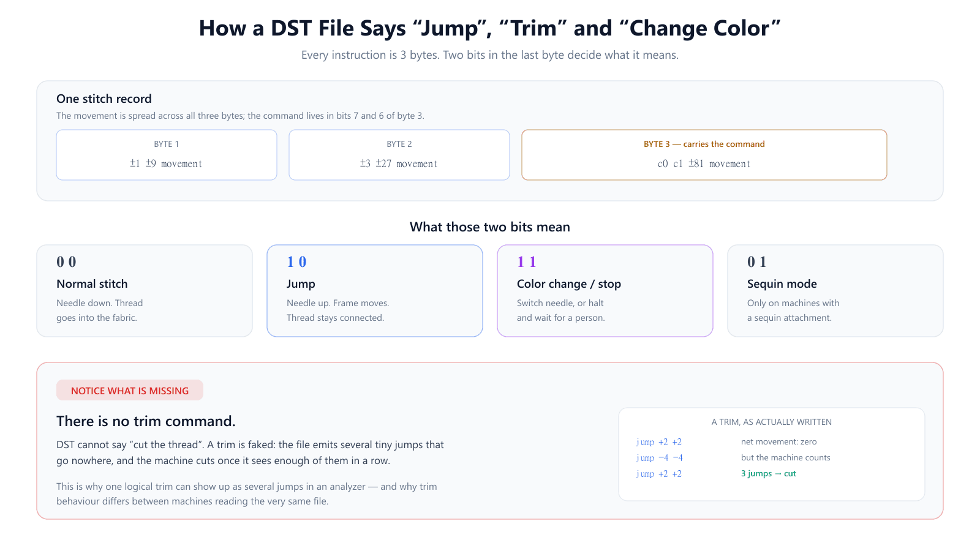This screenshot has height=551, width=980.
Task: Click the '±1 ±9 movement' text
Action: click(166, 163)
